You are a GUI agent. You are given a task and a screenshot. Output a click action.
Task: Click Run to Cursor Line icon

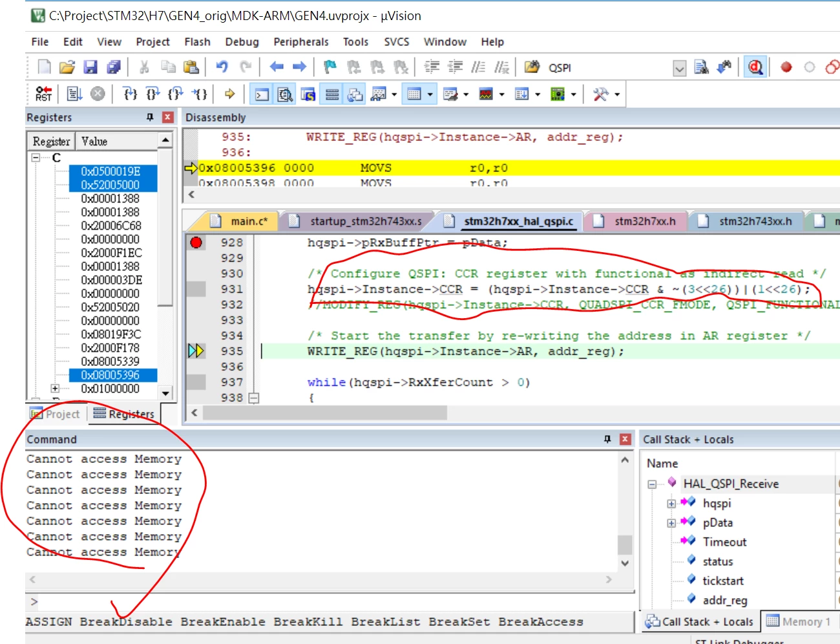point(199,94)
